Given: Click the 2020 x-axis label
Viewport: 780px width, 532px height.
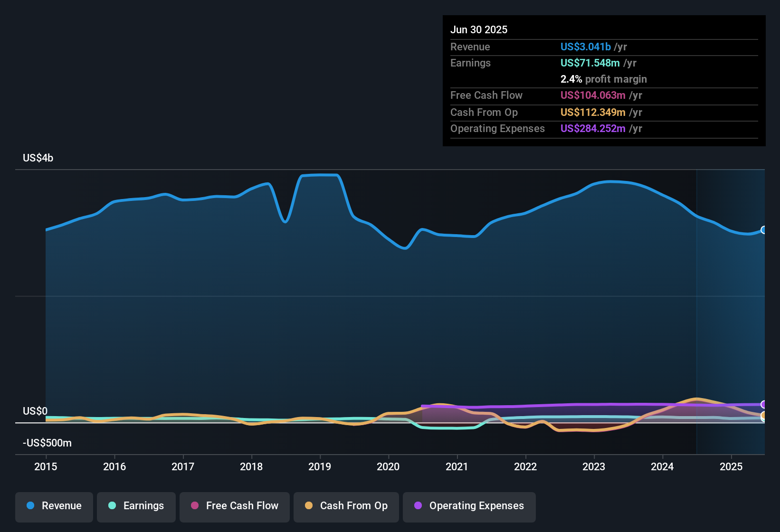Looking at the screenshot, I should click(388, 466).
